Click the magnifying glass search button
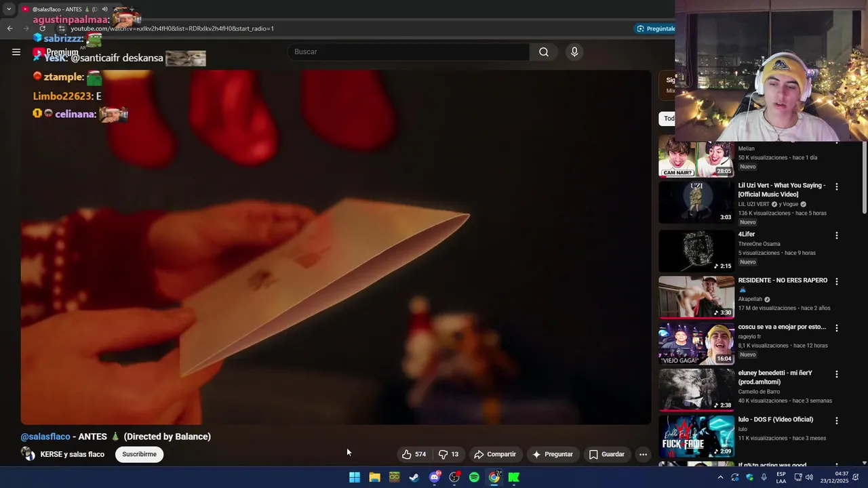868x488 pixels. click(544, 52)
